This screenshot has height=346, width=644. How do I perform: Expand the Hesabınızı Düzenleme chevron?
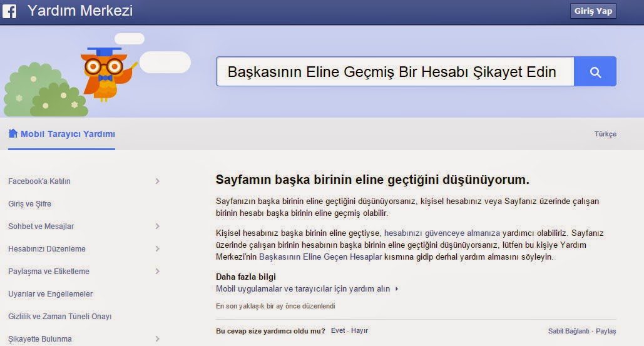click(x=157, y=249)
